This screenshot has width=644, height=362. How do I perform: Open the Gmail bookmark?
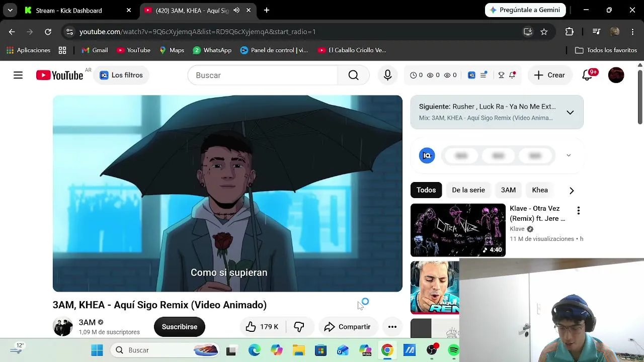(x=95, y=50)
